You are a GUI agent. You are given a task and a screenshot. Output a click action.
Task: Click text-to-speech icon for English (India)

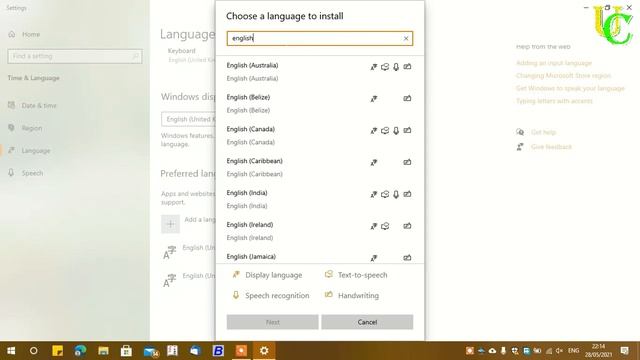pyautogui.click(x=385, y=194)
